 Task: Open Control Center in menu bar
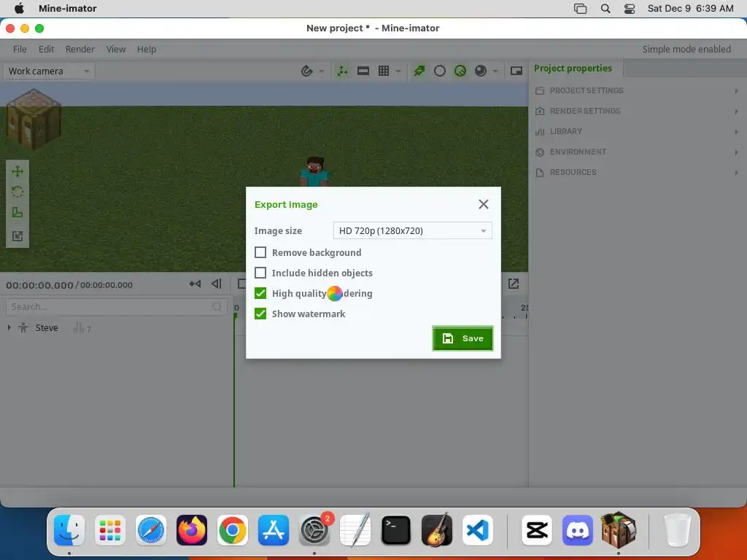pyautogui.click(x=630, y=9)
